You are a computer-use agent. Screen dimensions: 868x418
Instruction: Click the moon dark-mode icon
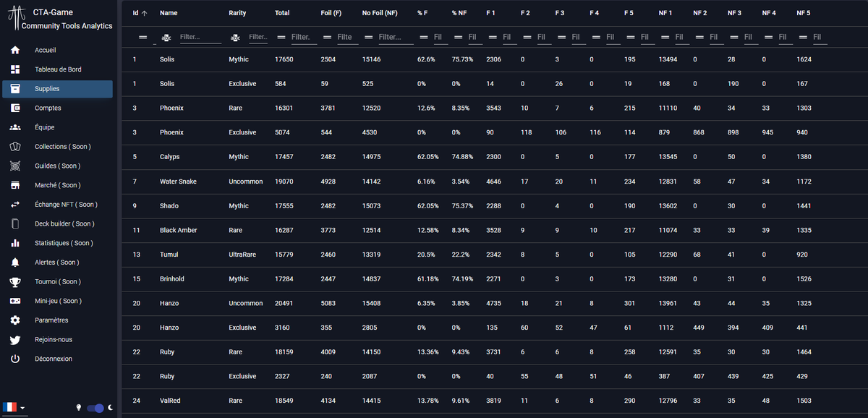pos(111,408)
